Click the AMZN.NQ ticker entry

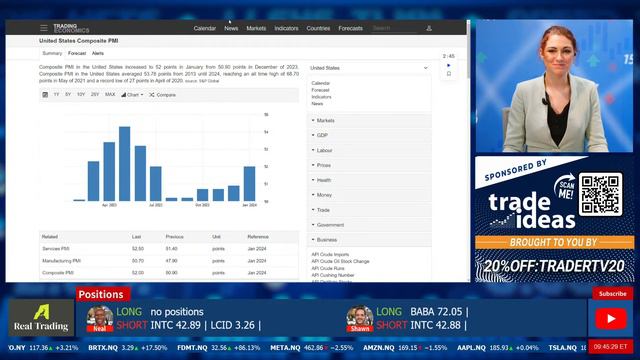(x=405, y=348)
